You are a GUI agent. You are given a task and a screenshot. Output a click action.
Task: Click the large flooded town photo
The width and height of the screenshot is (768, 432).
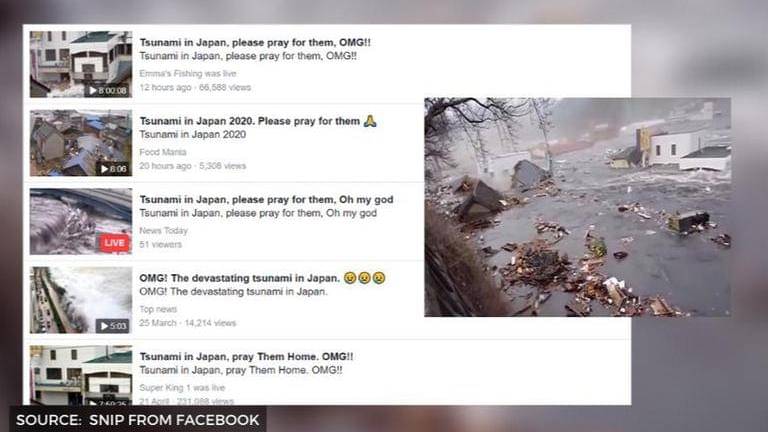pos(578,207)
